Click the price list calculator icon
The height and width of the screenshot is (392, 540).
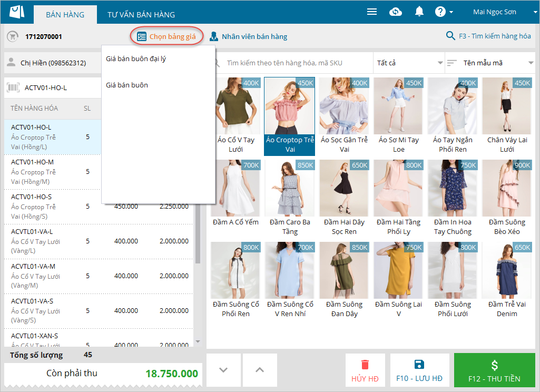tap(142, 36)
